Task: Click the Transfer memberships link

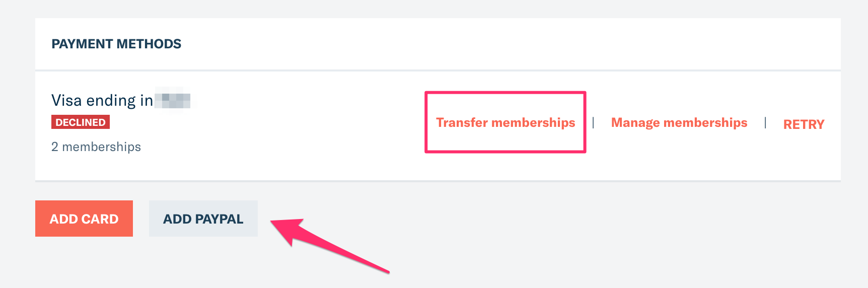Action: click(505, 123)
